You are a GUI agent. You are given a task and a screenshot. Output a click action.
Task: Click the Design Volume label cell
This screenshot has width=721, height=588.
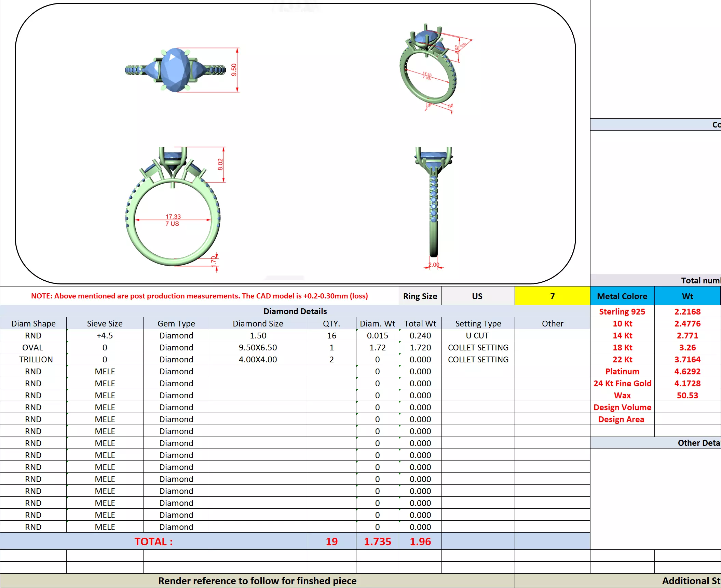pyautogui.click(x=622, y=407)
